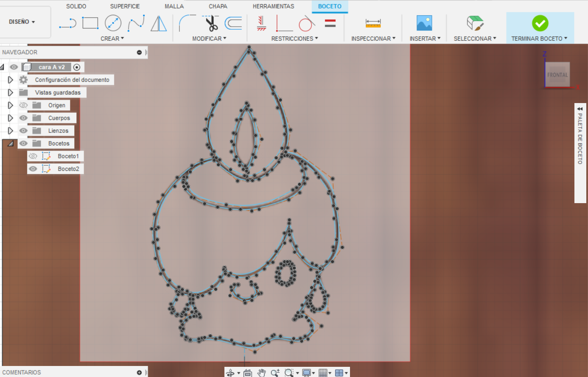Collapse the Bocetos folder node

tap(11, 143)
